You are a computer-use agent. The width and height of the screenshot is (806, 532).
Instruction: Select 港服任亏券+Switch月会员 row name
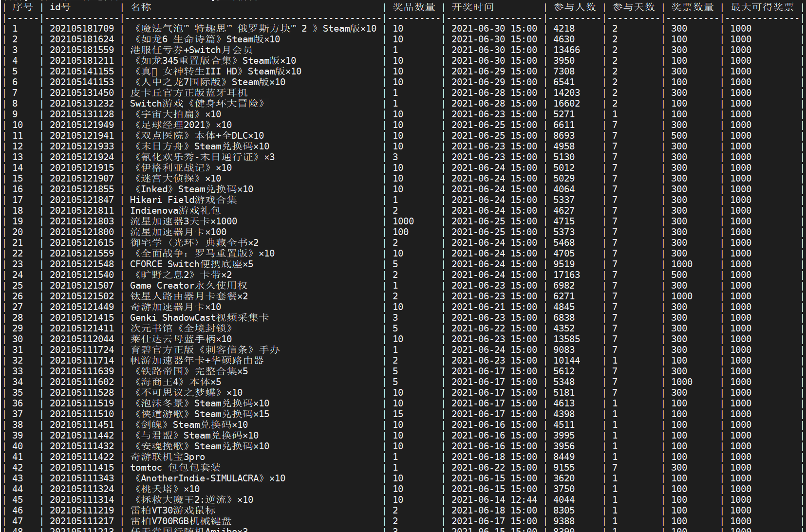click(191, 50)
